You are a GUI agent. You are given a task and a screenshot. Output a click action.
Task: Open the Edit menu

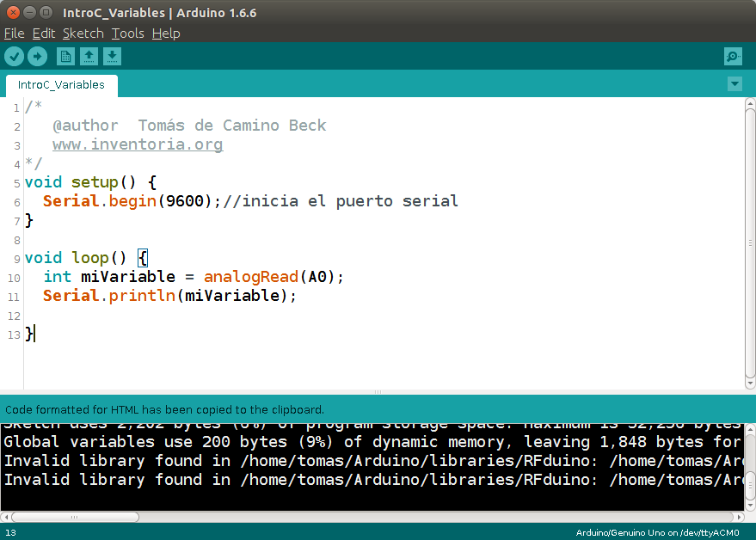coord(44,34)
